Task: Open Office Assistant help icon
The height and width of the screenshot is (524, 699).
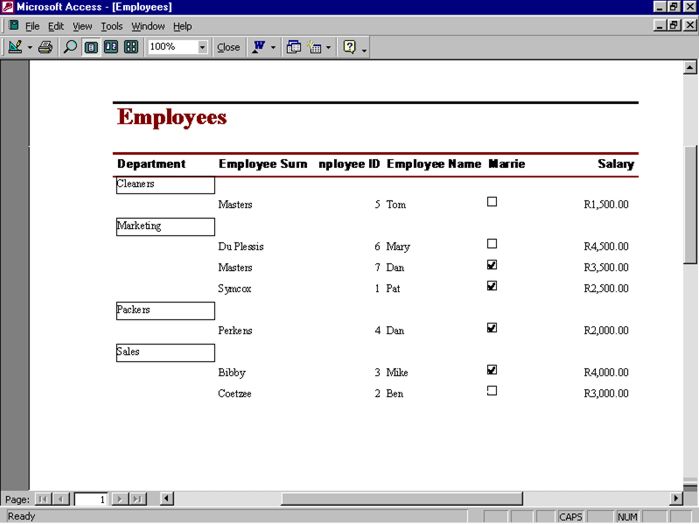Action: tap(350, 47)
